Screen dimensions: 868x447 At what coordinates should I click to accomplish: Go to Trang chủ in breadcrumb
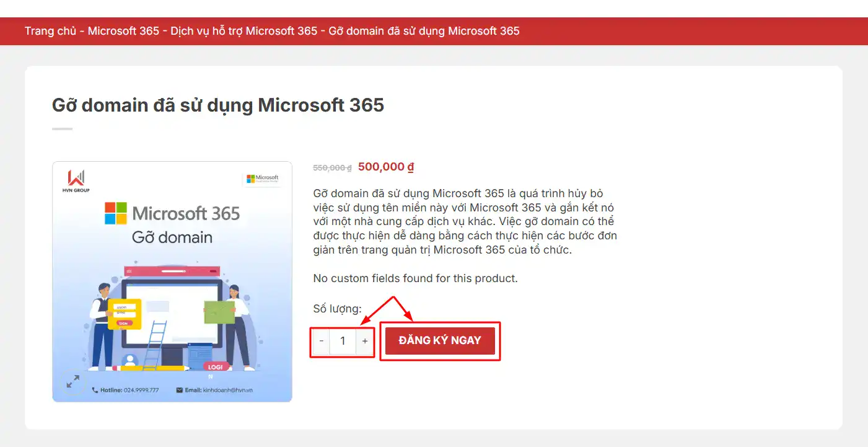[50, 31]
